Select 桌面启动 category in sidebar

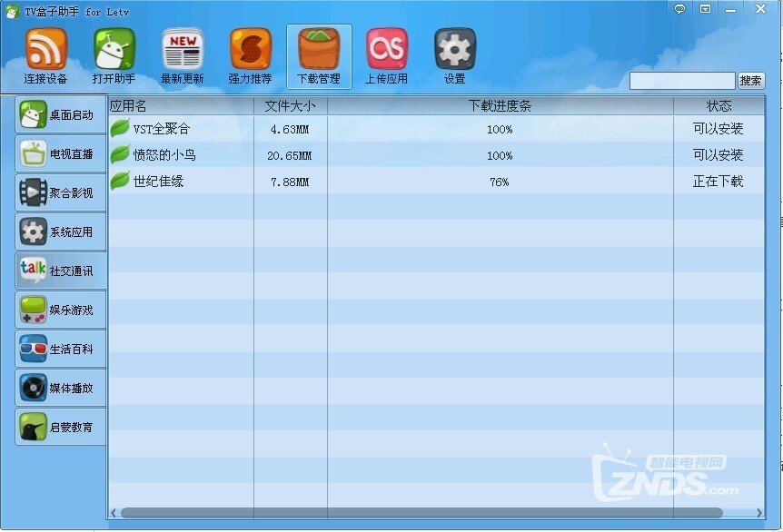(61, 114)
